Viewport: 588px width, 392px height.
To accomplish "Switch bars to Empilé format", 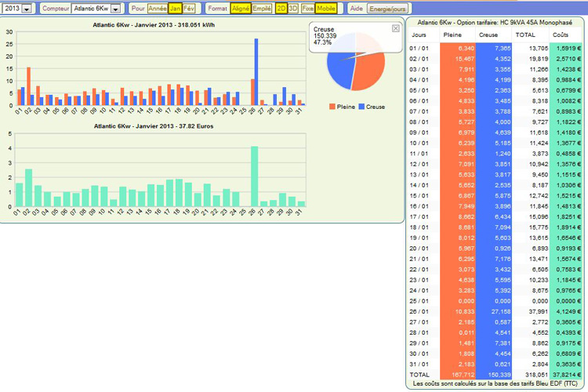I will click(x=262, y=9).
